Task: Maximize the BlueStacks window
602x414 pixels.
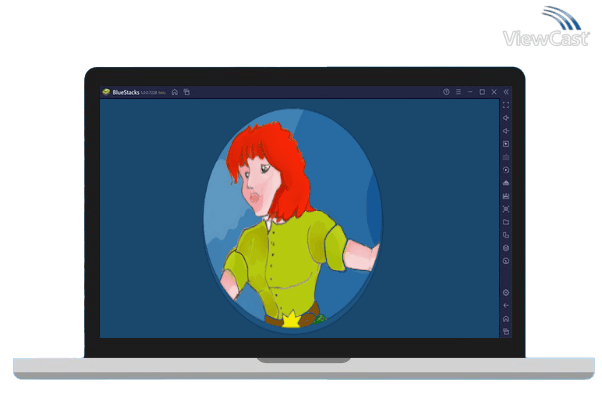Action: click(481, 92)
